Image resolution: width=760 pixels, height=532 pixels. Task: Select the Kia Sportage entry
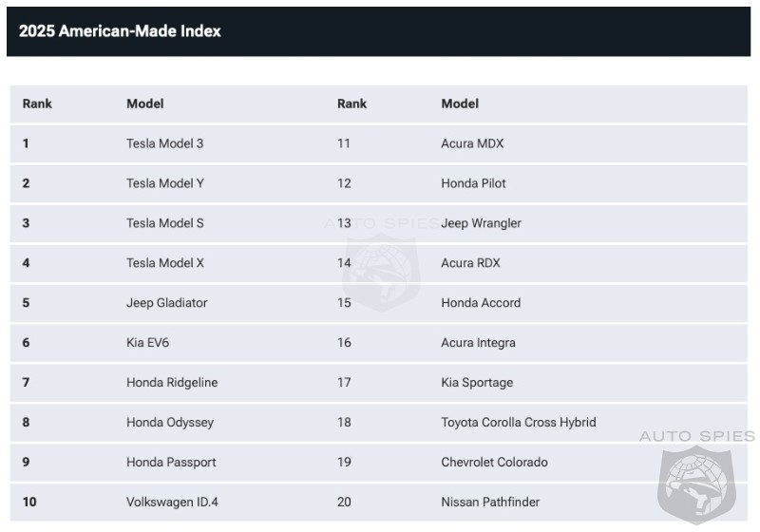477,382
